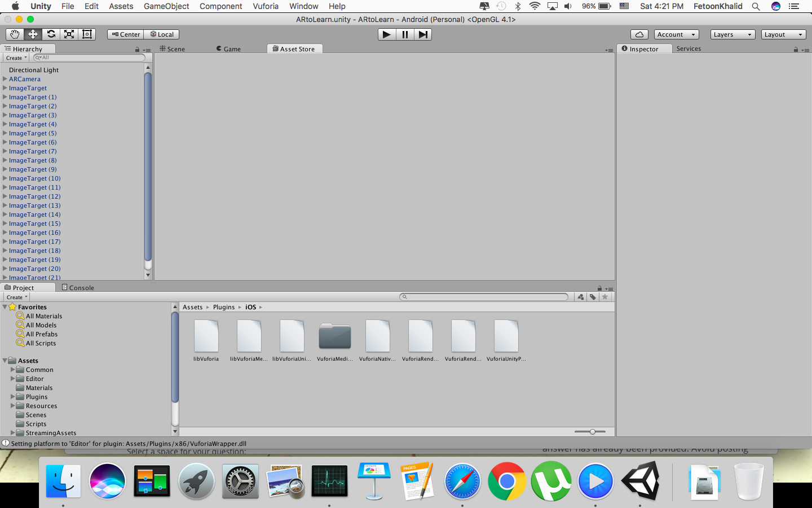
Task: Open the GameObject menu
Action: coord(166,6)
